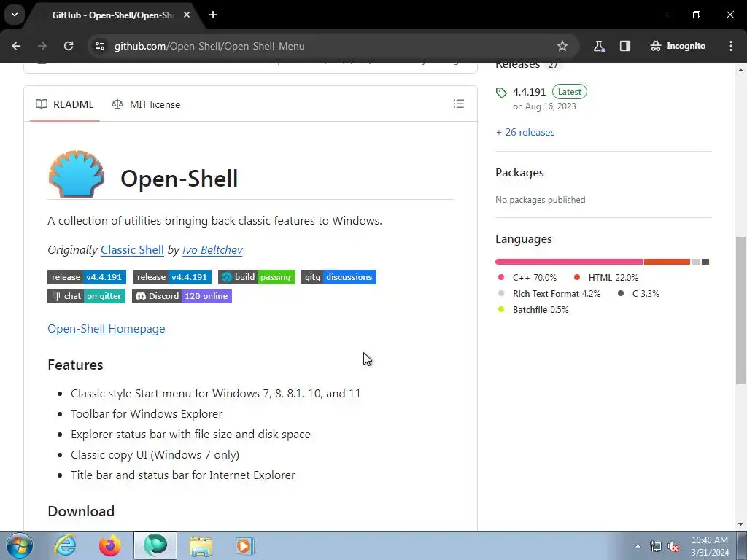Open the Open-Shell Homepage link
Image resolution: width=747 pixels, height=560 pixels.
pos(107,329)
